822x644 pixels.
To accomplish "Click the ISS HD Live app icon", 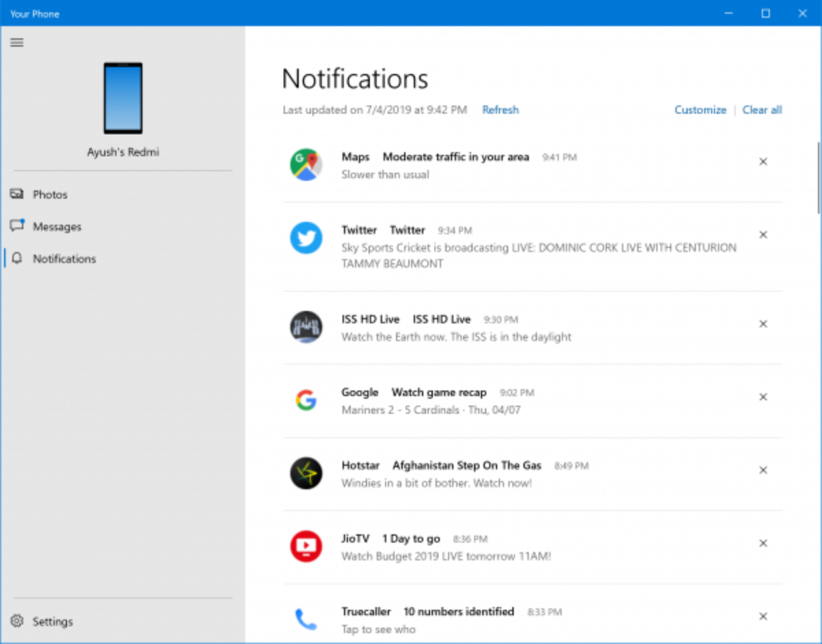I will pos(306,327).
